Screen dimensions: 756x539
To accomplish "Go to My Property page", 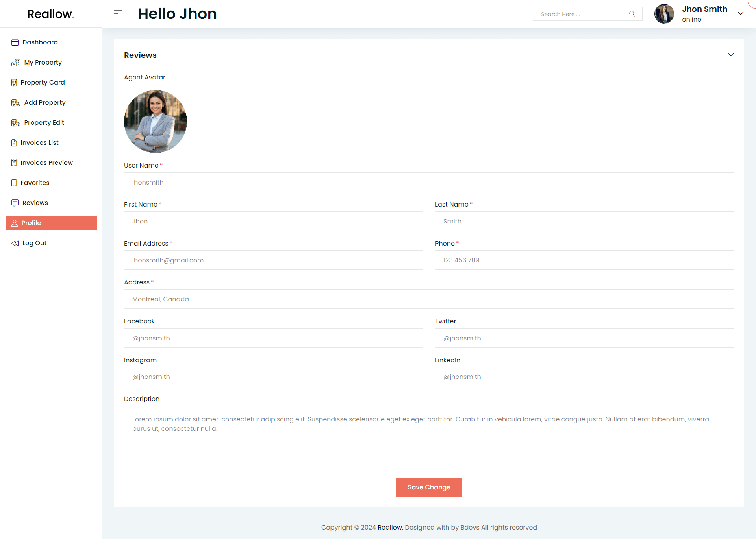I will pos(51,63).
